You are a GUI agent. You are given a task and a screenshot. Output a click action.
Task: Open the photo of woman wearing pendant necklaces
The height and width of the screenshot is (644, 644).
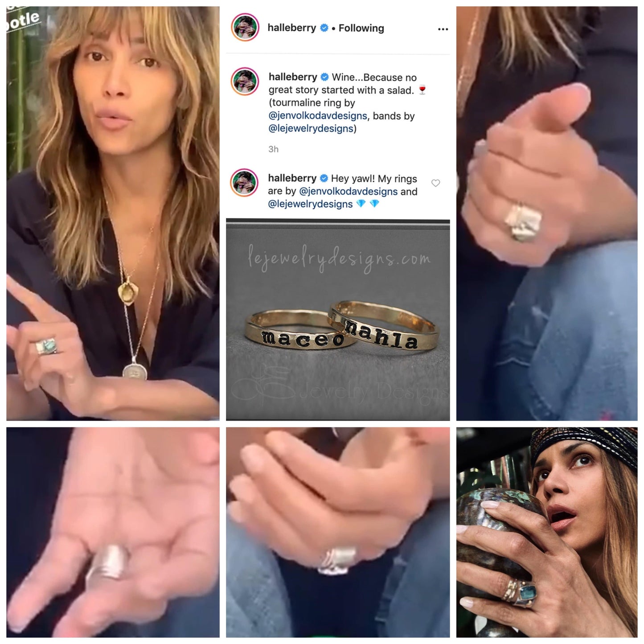[113, 213]
